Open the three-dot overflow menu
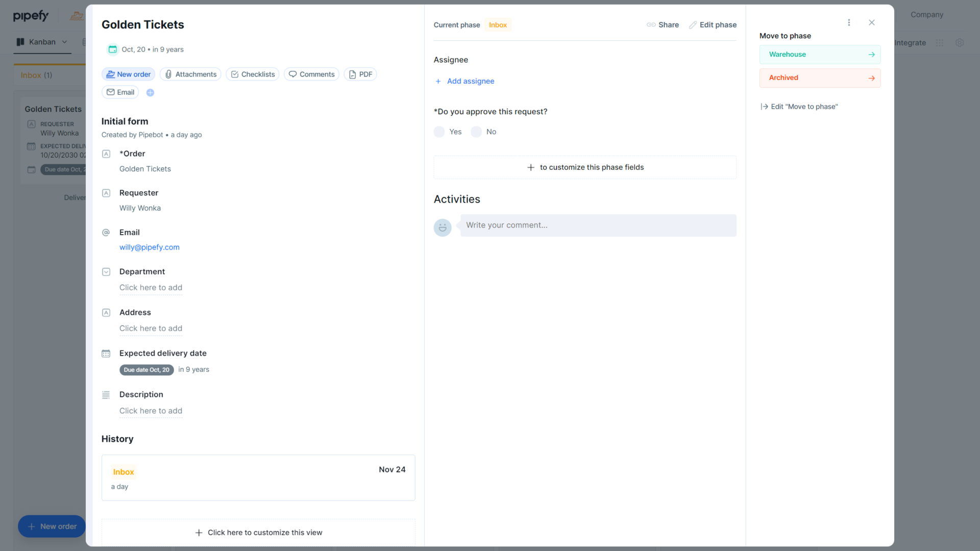Screen dimensions: 980x551 pyautogui.click(x=849, y=22)
